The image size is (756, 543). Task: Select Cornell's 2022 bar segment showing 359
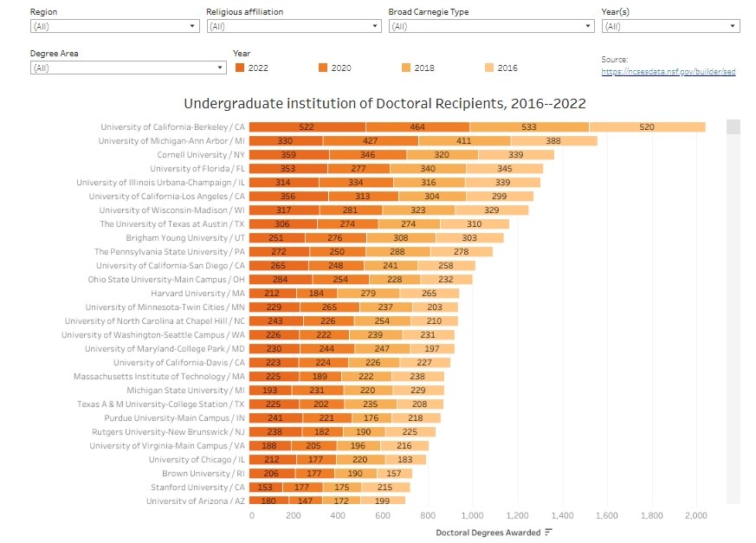click(288, 155)
